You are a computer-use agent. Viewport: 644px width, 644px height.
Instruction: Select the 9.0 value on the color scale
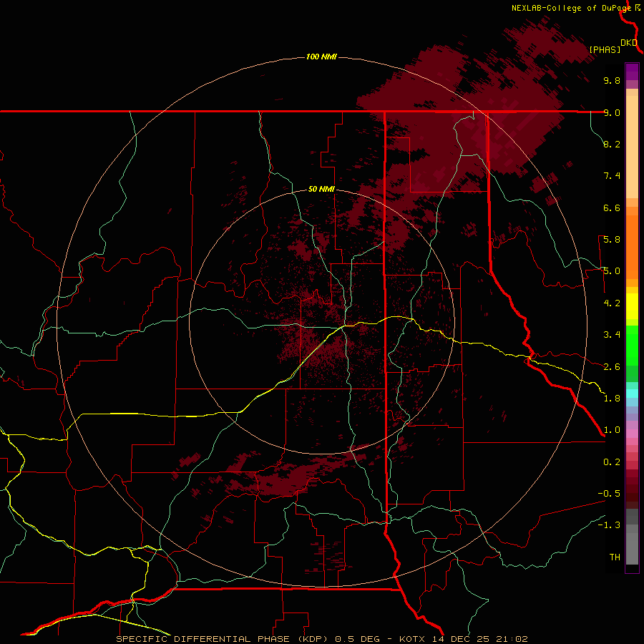point(612,112)
